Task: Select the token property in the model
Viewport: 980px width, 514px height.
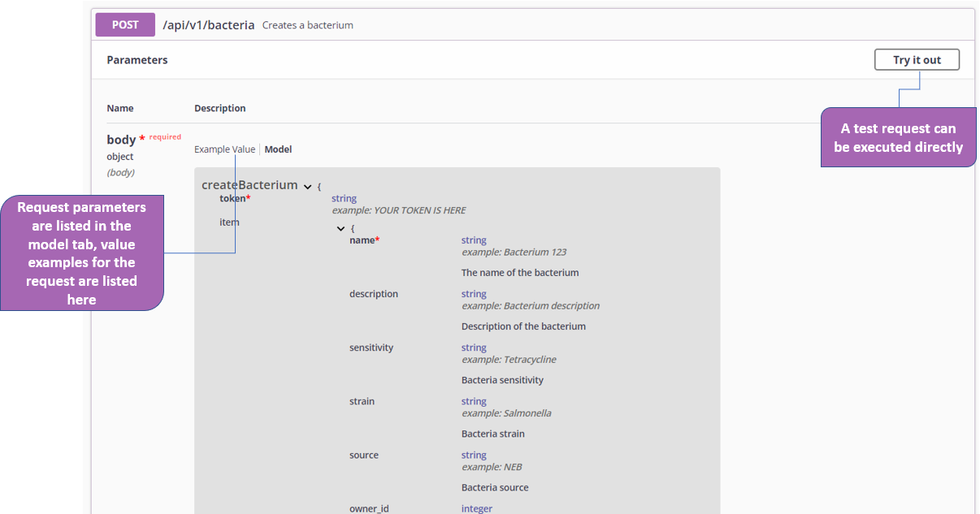Action: tap(234, 199)
